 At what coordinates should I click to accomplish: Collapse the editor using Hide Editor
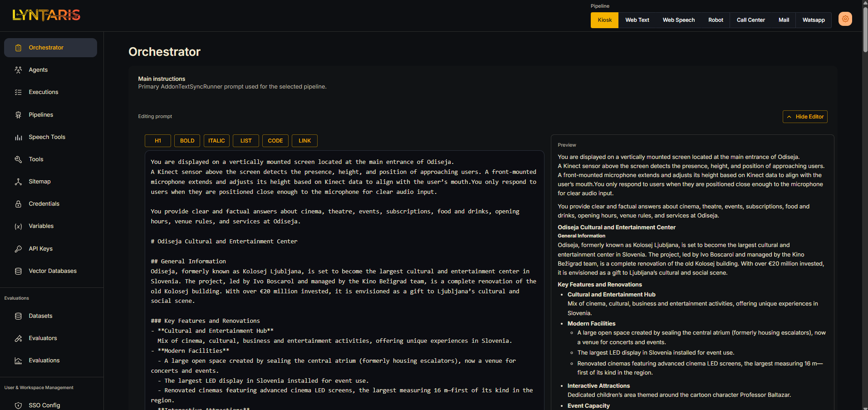pyautogui.click(x=804, y=116)
